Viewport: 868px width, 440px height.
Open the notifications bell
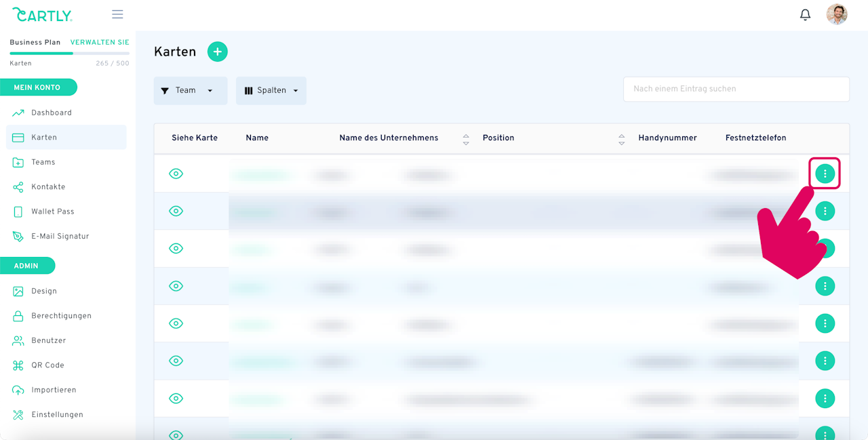[x=805, y=14]
